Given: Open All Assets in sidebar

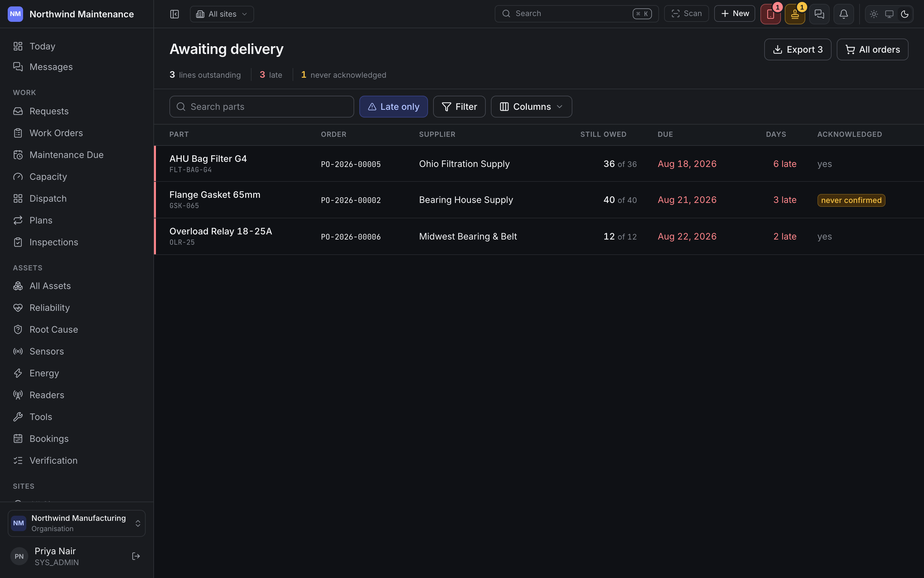Looking at the screenshot, I should click(77, 286).
